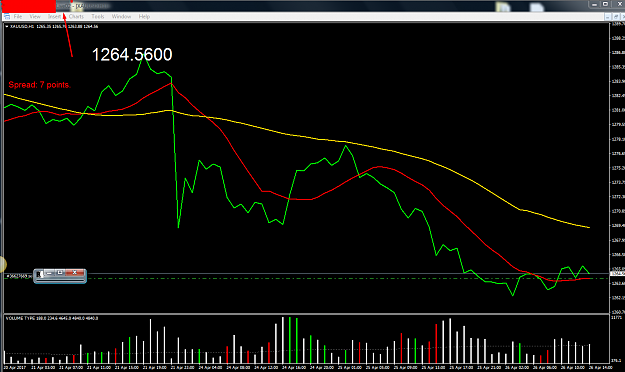Open the Tools menu
Image resolution: width=625 pixels, height=372 pixels.
tap(98, 17)
